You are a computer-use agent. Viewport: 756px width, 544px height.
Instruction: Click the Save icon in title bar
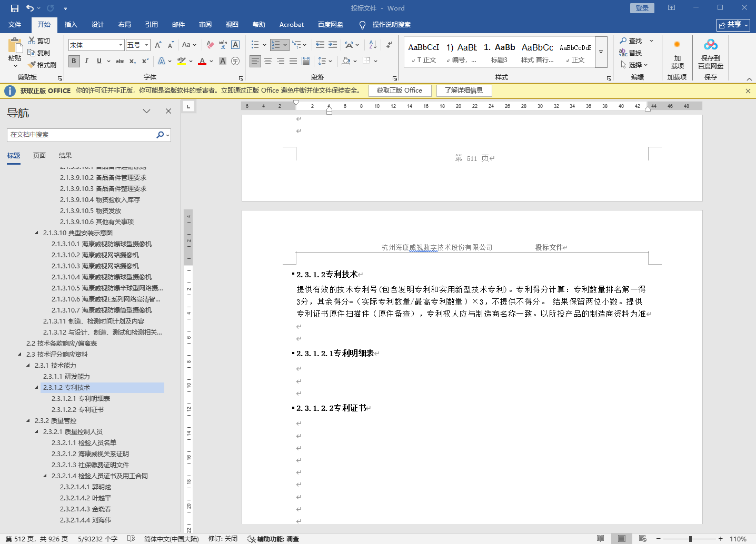pyautogui.click(x=14, y=8)
